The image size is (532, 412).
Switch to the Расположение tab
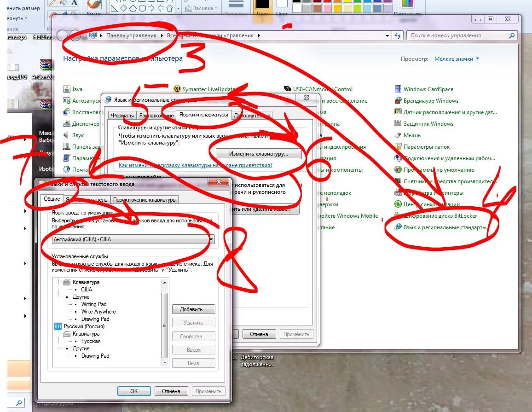(x=156, y=116)
